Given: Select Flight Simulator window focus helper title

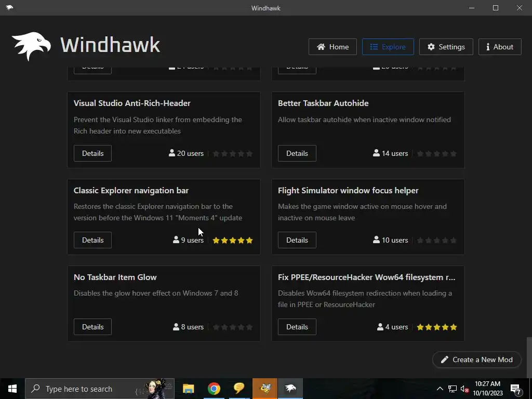Looking at the screenshot, I should click(348, 191).
